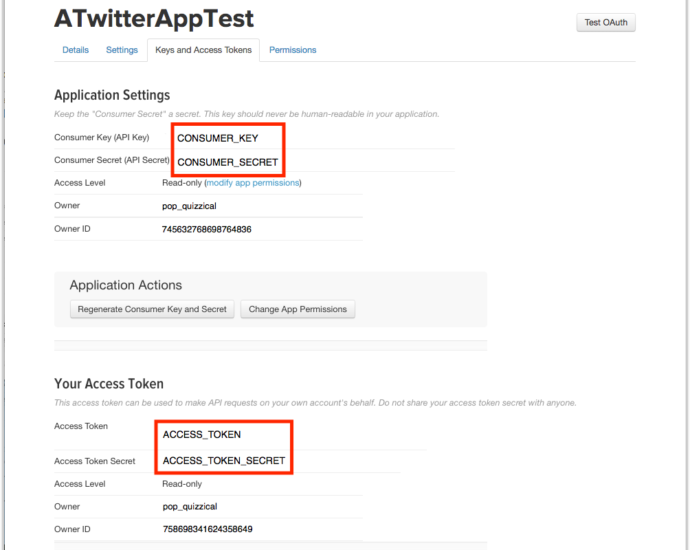Screen dimensions: 690x550
Task: Click the Application Settings heading
Action: pyautogui.click(x=112, y=95)
